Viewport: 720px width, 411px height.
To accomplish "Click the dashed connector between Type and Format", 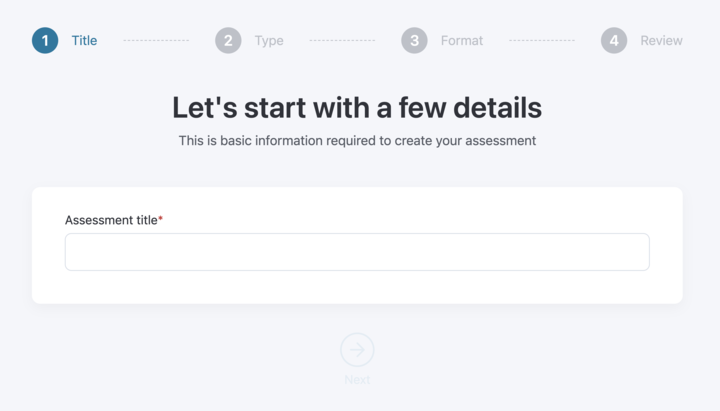I will (342, 41).
